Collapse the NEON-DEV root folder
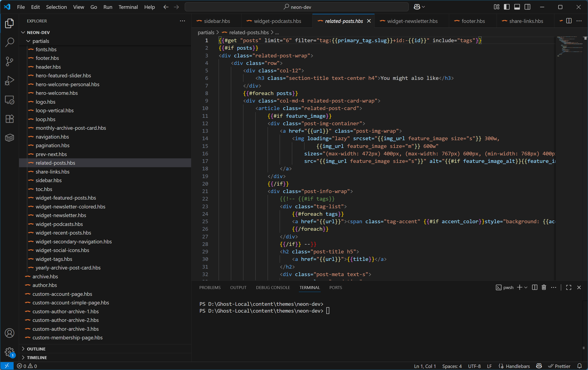Screen dimensions: 588x370 coord(105,32)
